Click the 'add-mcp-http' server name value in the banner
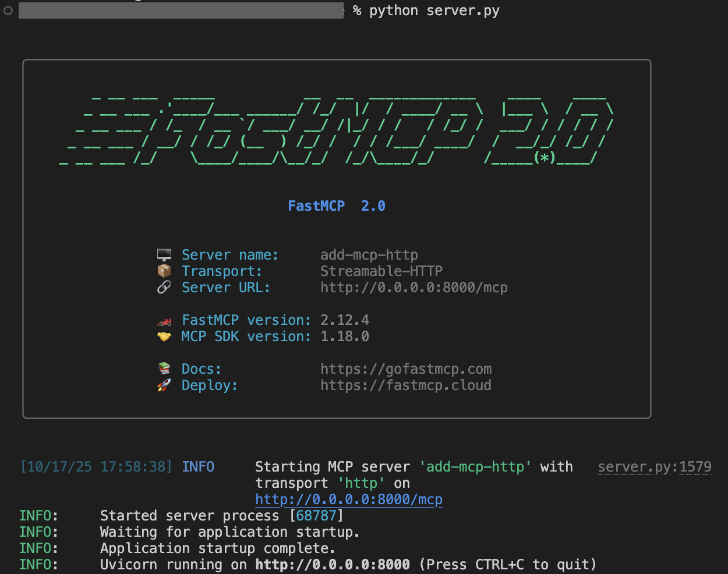The image size is (728, 574). (x=369, y=255)
